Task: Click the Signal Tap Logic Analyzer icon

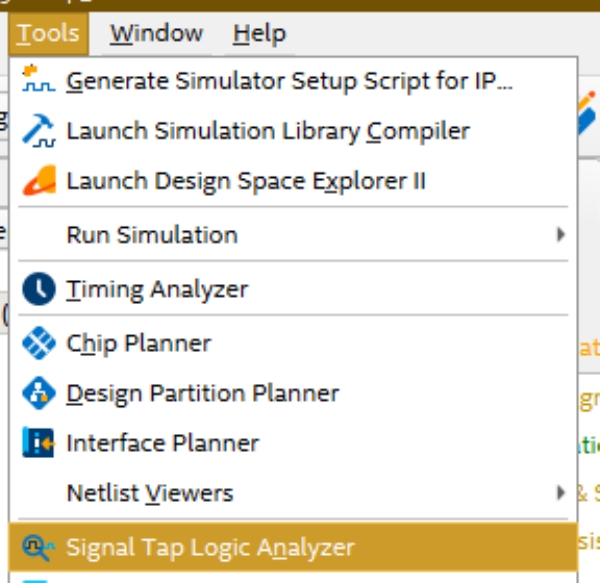Action: (x=39, y=547)
